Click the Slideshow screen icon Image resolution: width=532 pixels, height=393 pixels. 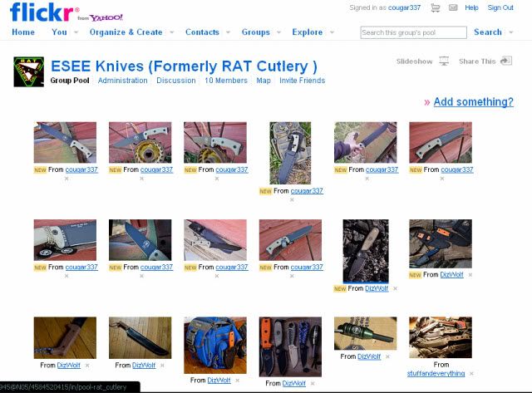[444, 61]
